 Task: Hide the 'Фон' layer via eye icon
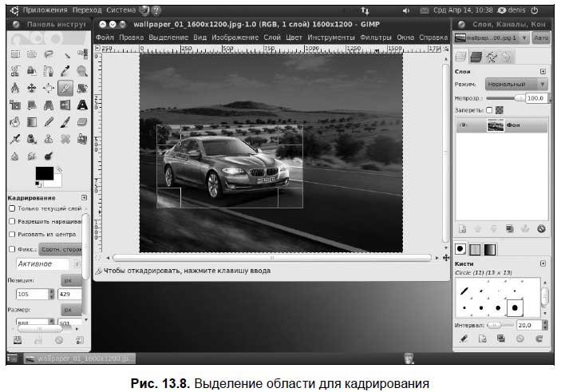(x=464, y=125)
